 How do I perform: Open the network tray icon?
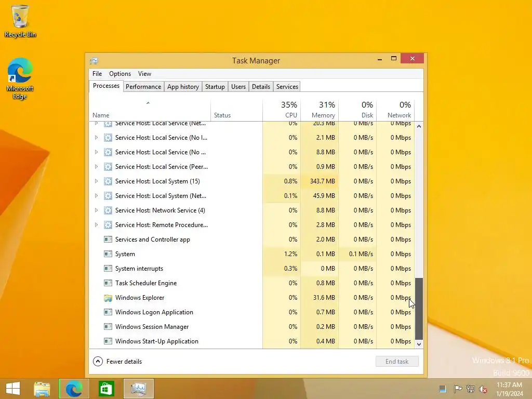click(471, 389)
